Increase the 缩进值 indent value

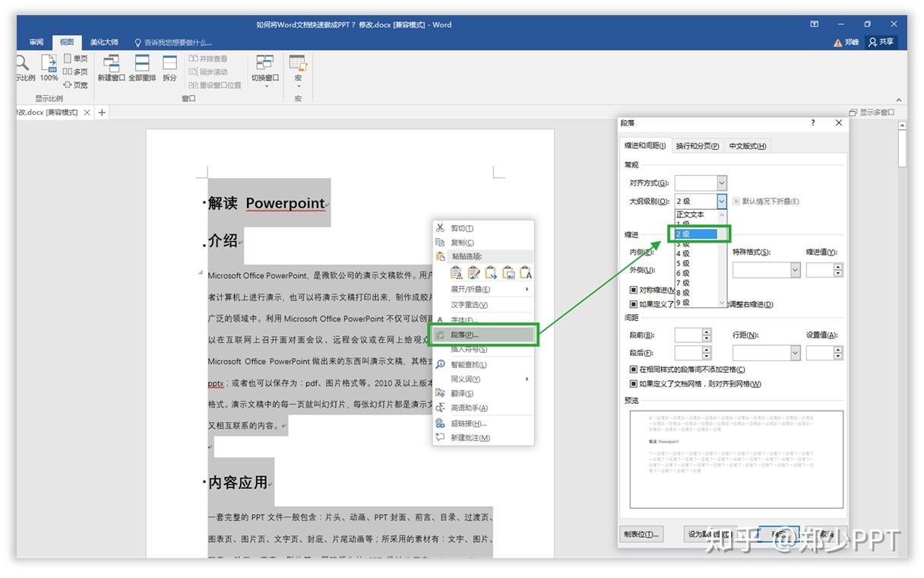pos(838,267)
